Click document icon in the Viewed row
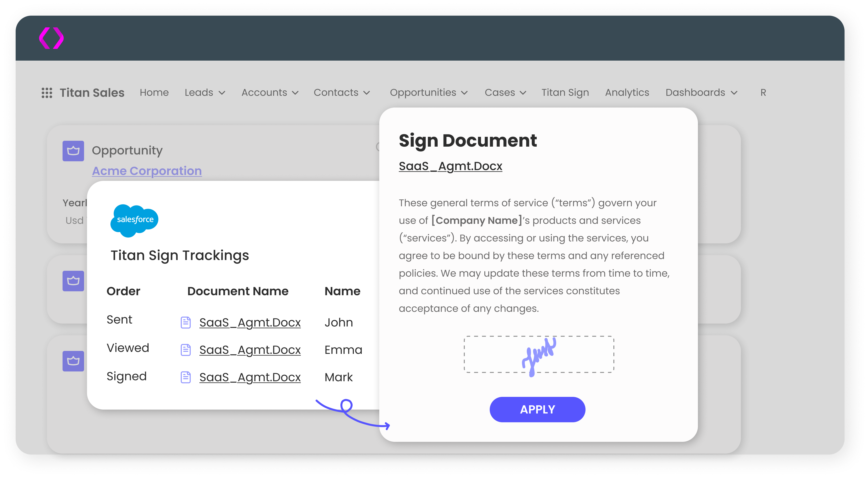This screenshot has width=868, height=478. [x=186, y=350]
